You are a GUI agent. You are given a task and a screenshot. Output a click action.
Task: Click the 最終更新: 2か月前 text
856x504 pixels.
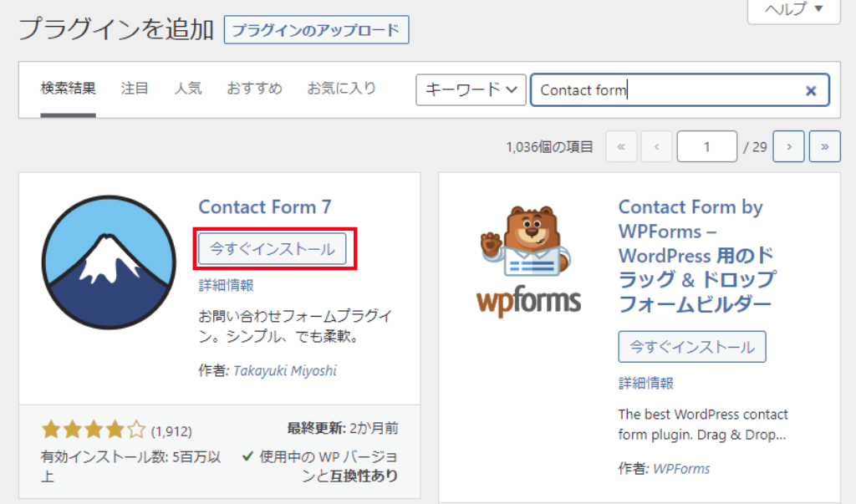coord(343,428)
